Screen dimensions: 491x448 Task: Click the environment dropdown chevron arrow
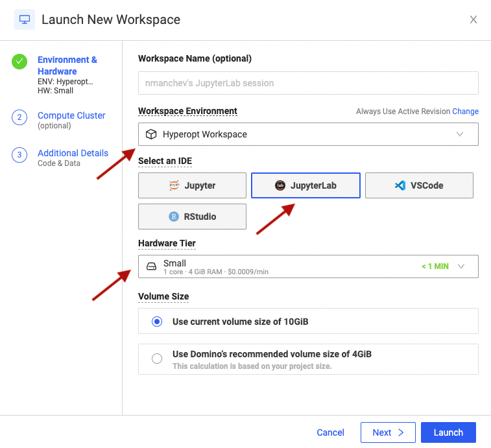click(460, 134)
